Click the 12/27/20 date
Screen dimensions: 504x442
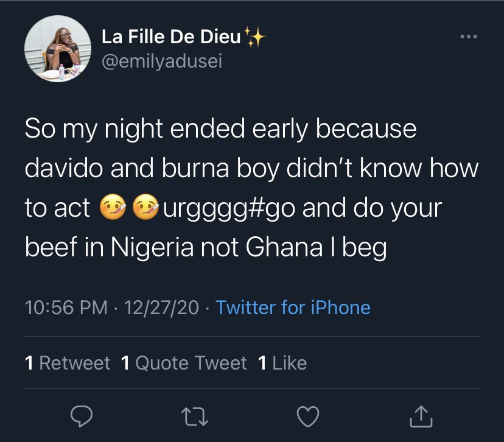pyautogui.click(x=161, y=307)
